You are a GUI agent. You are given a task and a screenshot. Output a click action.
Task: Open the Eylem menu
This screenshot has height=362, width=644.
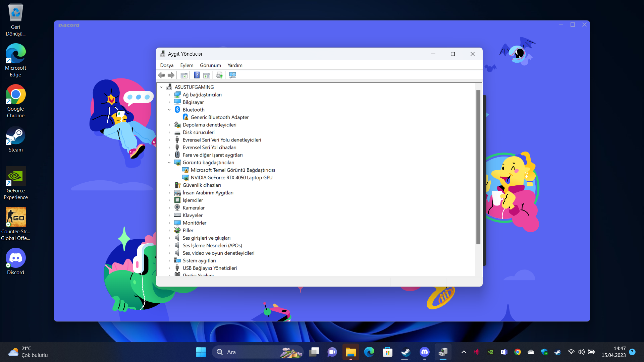pos(186,65)
